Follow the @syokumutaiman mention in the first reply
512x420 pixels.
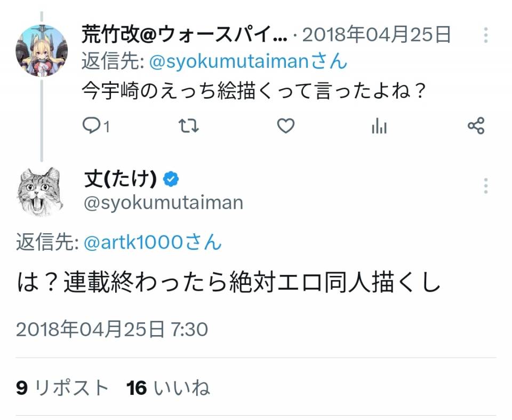tap(229, 62)
